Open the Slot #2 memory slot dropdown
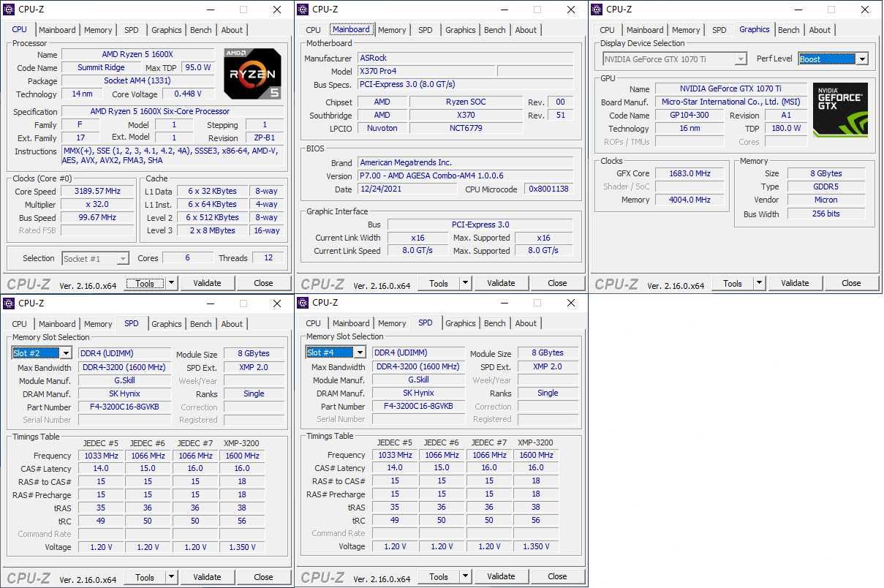The height and width of the screenshot is (588, 884). click(x=65, y=353)
